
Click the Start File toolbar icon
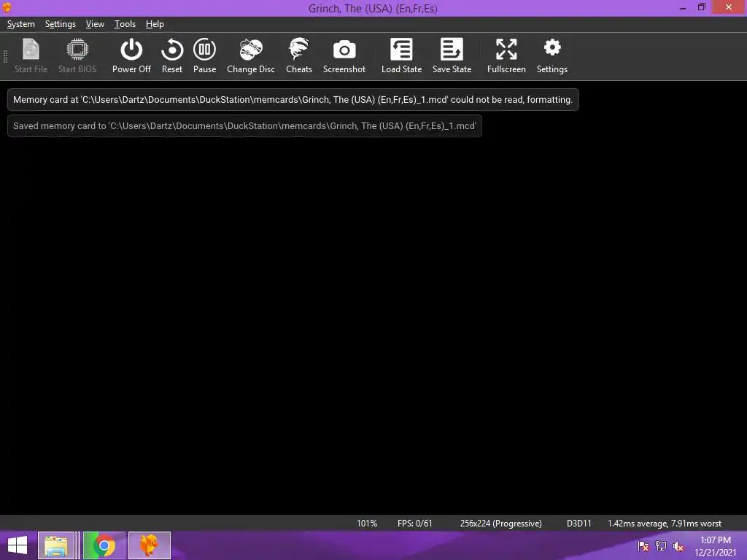pyautogui.click(x=31, y=55)
